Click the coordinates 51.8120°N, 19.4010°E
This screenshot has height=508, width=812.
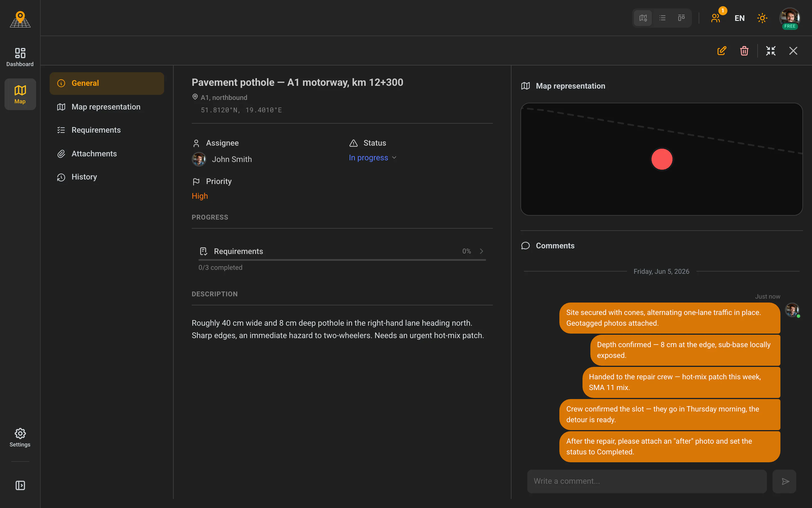pos(241,110)
